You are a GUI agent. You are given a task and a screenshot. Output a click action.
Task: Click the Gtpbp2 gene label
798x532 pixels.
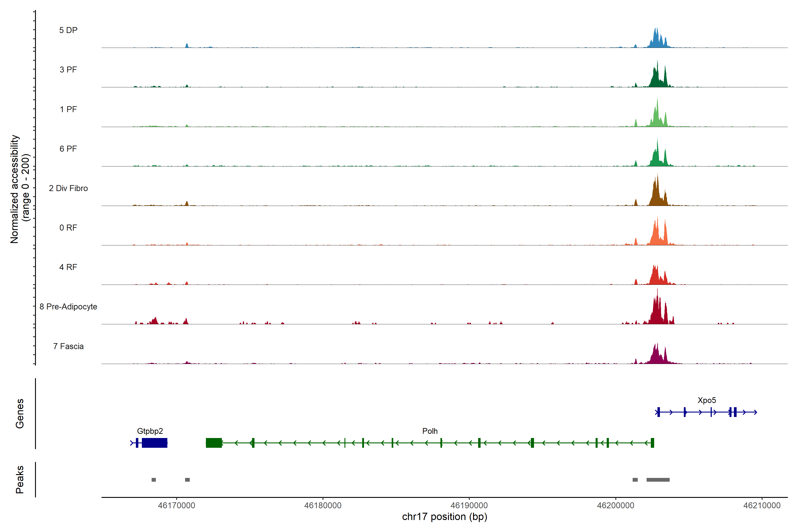[150, 431]
